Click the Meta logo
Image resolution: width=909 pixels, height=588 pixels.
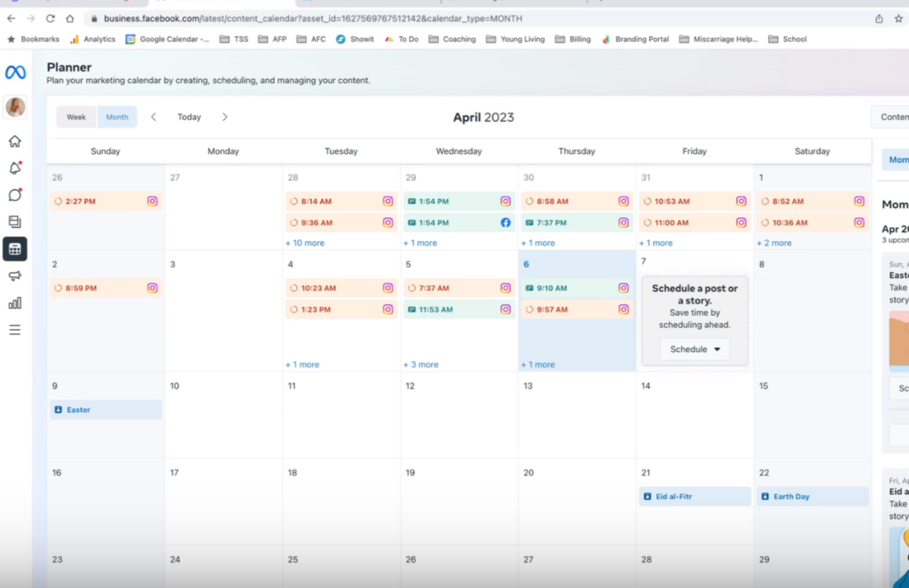click(15, 72)
